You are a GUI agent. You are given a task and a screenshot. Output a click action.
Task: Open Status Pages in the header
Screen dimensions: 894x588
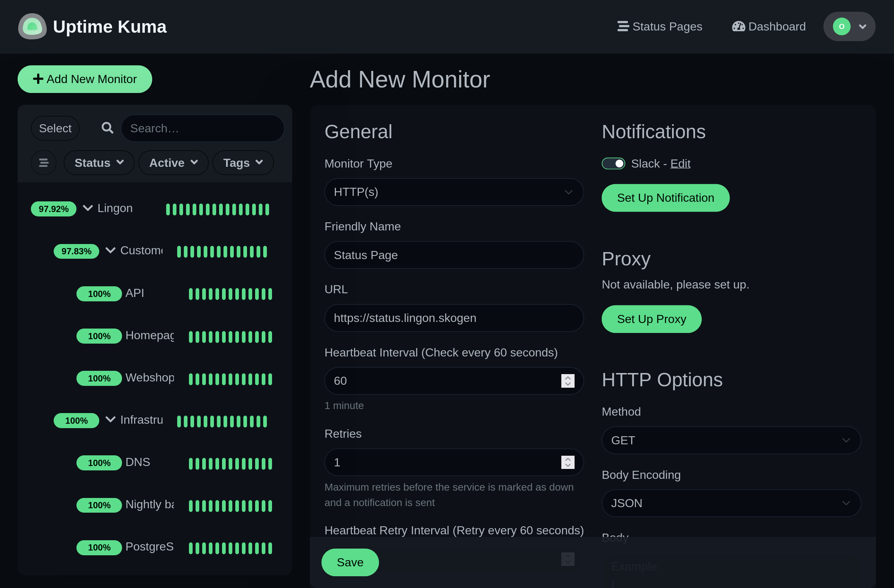pyautogui.click(x=660, y=26)
